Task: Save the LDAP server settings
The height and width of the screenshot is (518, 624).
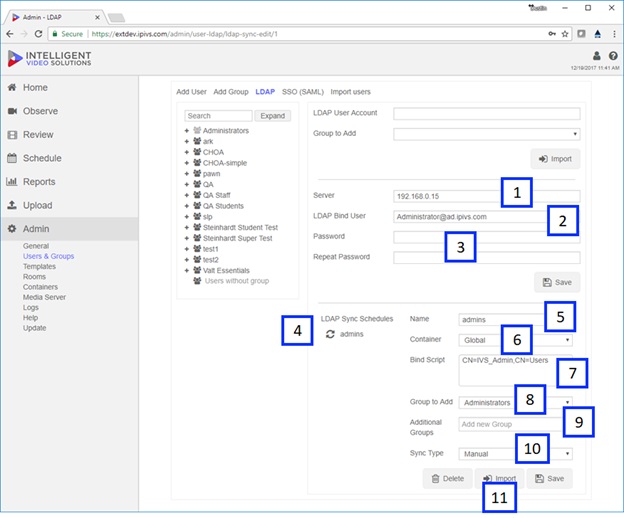Action: tap(557, 282)
